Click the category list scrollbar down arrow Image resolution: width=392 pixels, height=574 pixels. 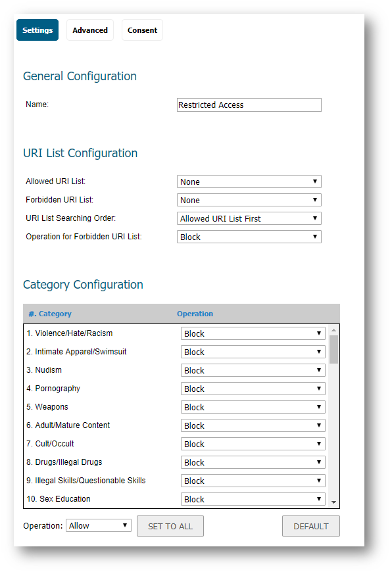coord(333,502)
